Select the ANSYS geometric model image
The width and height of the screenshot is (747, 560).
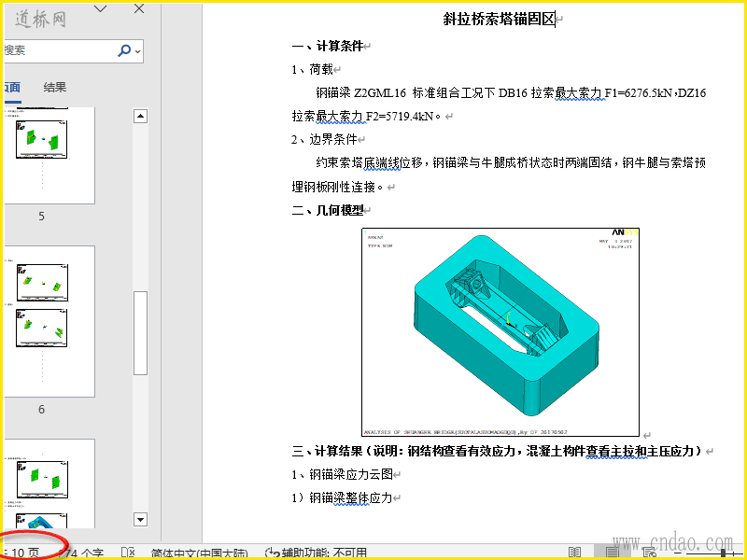pos(500,332)
